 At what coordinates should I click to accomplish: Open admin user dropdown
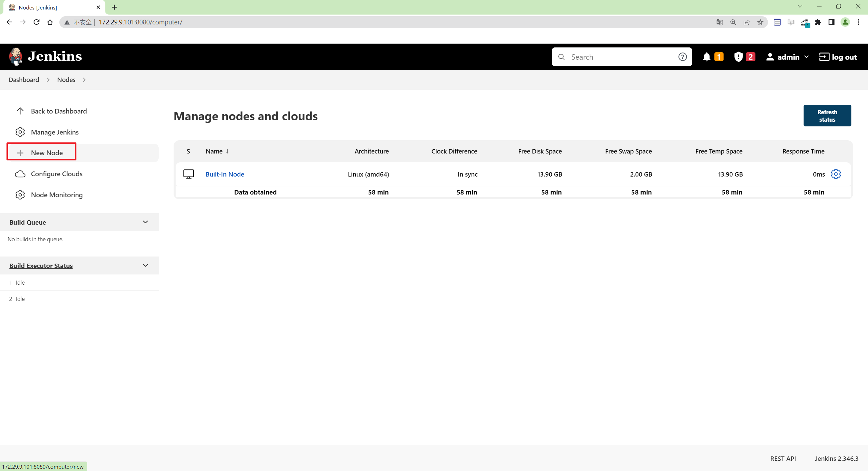788,57
